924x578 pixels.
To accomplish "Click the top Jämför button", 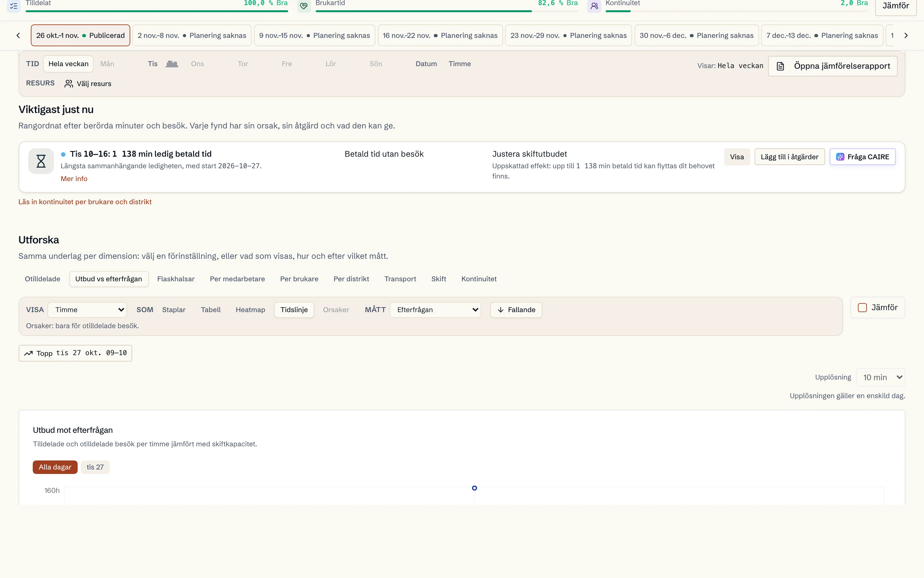I will tap(896, 6).
